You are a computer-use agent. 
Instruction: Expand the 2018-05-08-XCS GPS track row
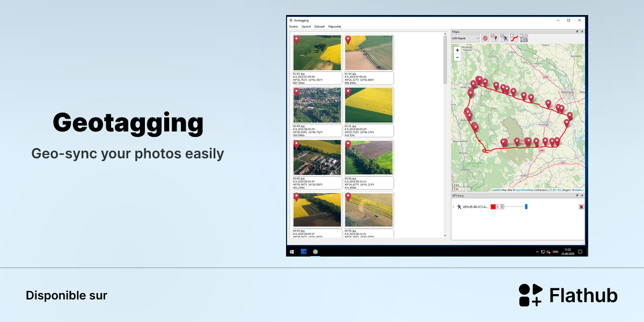[453, 207]
